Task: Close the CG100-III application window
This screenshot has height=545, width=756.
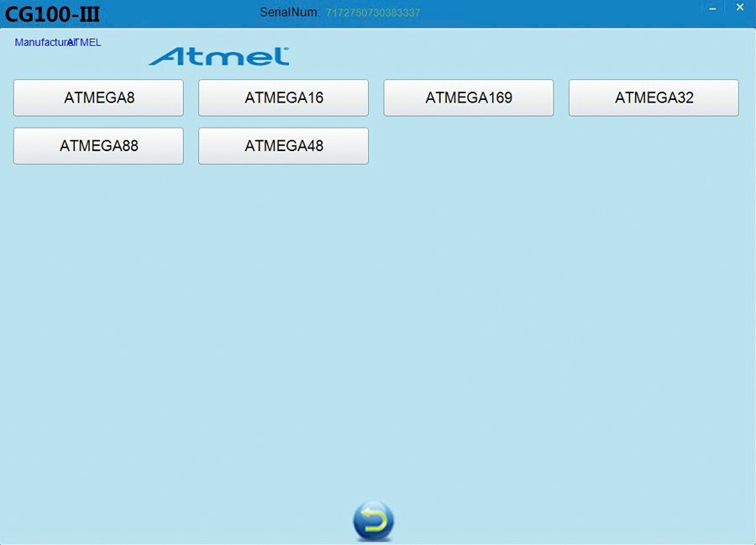Action: 740,8
